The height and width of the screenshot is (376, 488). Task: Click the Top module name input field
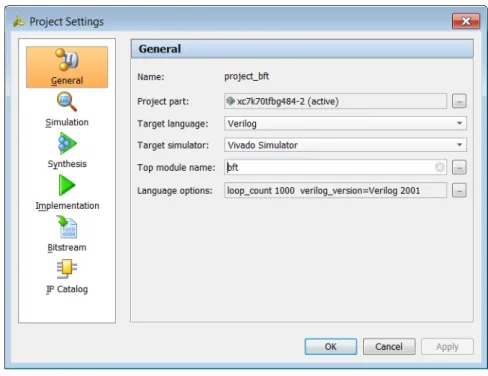pyautogui.click(x=335, y=167)
